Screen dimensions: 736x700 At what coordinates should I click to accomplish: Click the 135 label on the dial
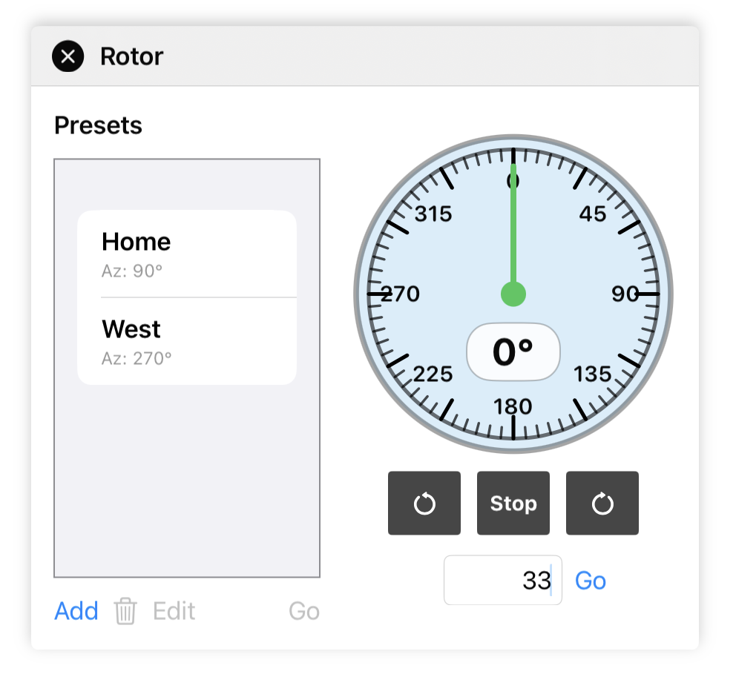point(593,374)
